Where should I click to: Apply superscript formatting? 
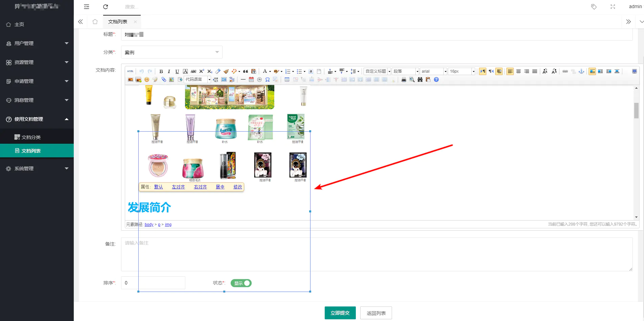pos(202,71)
